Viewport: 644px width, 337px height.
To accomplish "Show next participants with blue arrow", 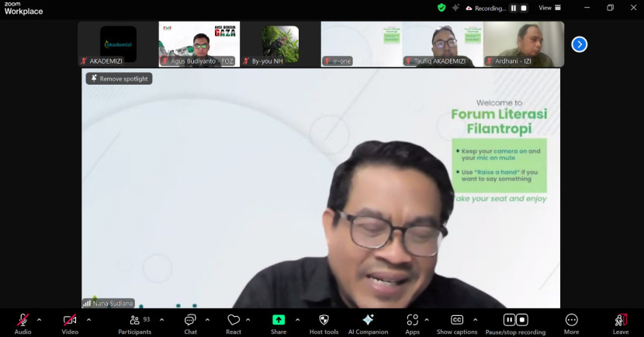I will point(580,44).
